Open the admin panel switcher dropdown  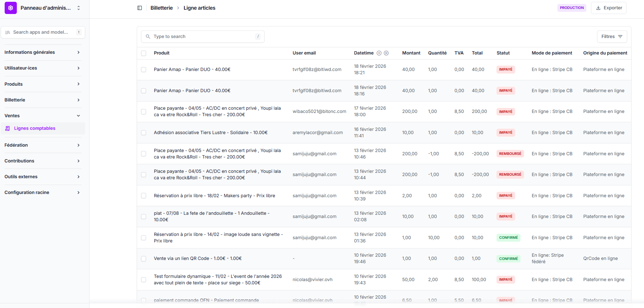click(78, 8)
